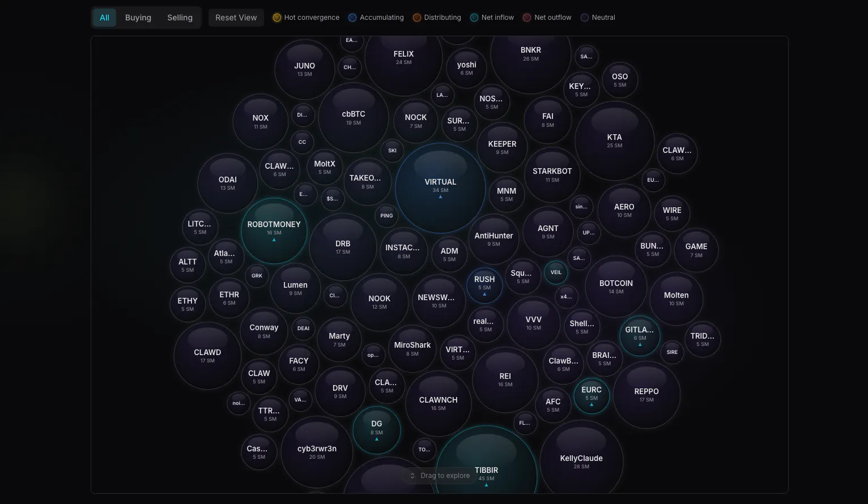Click the GAME 7 SM bubble
The image size is (868, 504).
[x=696, y=250]
